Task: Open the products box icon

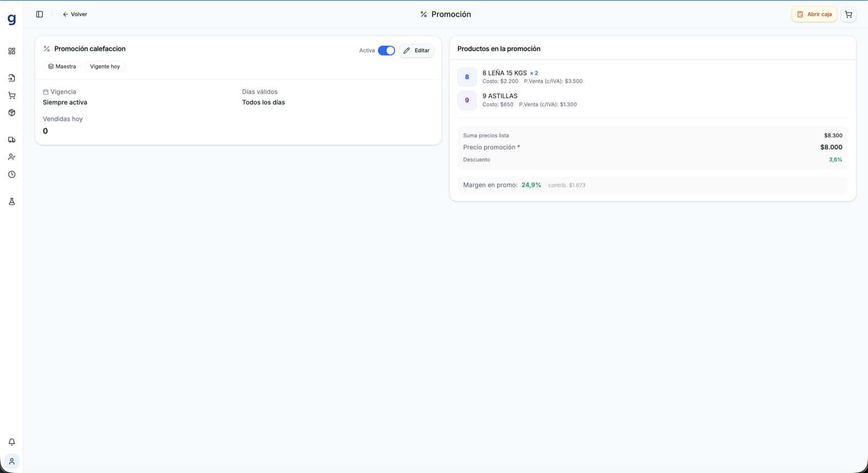Action: click(x=11, y=113)
